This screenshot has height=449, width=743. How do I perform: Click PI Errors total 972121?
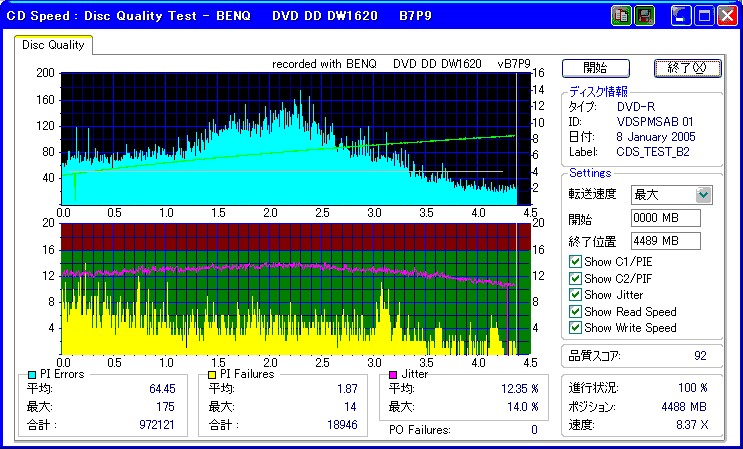157,424
